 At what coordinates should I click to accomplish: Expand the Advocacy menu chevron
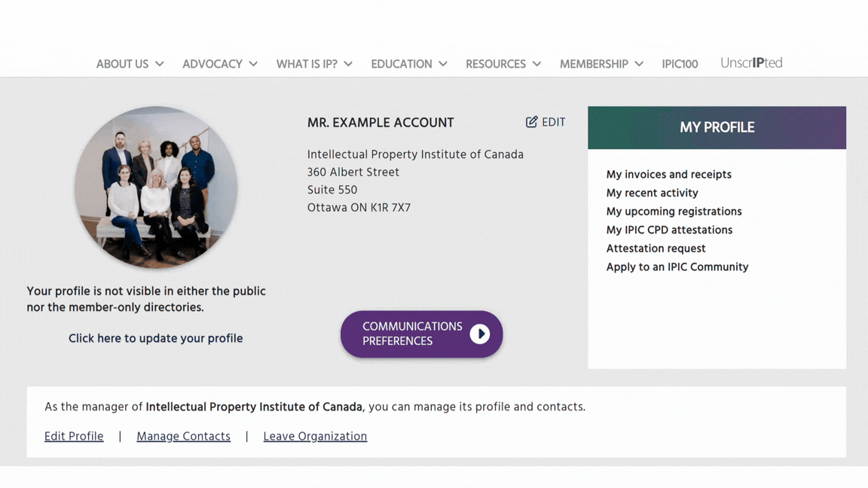(253, 64)
